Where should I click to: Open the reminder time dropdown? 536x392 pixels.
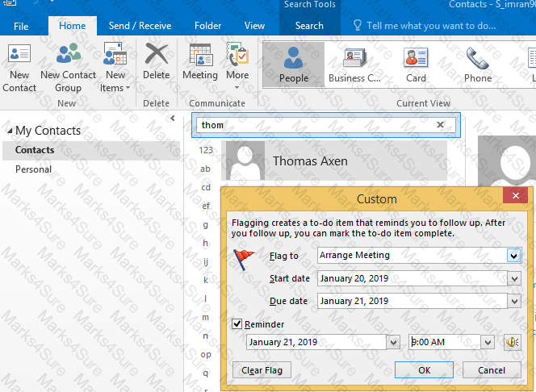tap(488, 342)
